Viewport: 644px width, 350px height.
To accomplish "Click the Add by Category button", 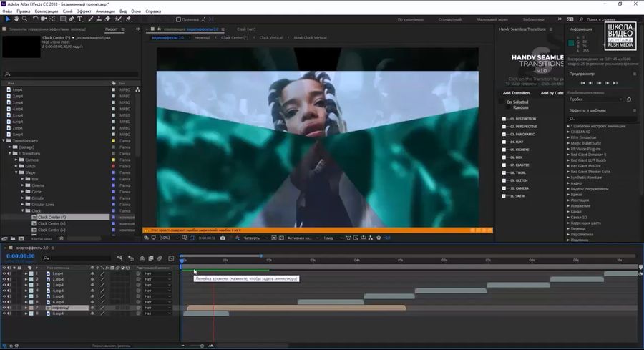I will tap(552, 93).
